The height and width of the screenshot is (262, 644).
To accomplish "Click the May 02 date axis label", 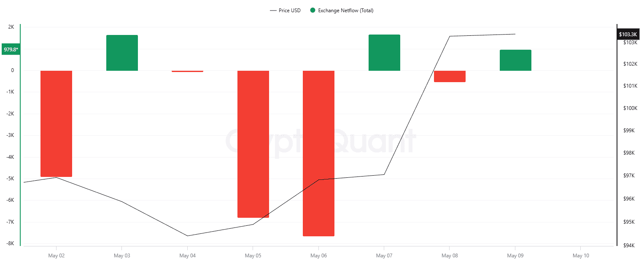I will click(56, 256).
